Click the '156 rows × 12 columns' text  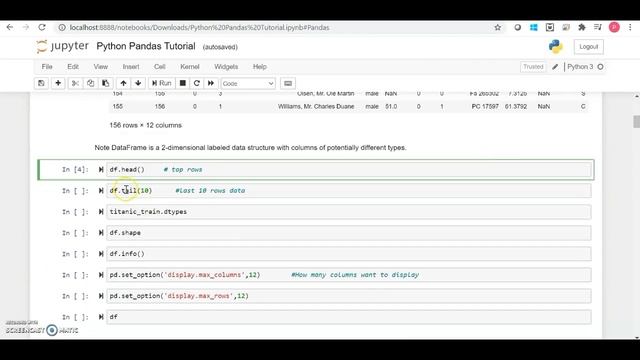coord(145,125)
